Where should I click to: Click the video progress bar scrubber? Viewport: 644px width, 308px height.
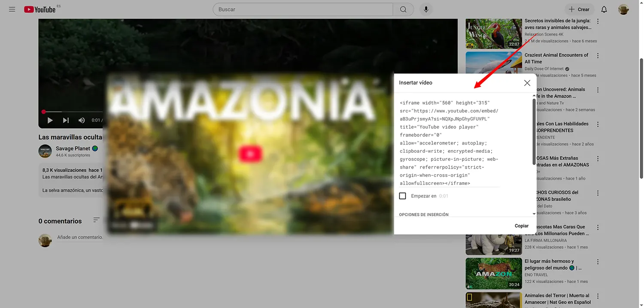43,112
